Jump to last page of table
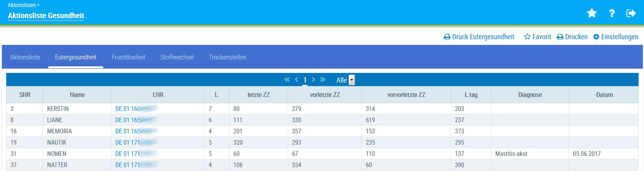 tap(323, 79)
